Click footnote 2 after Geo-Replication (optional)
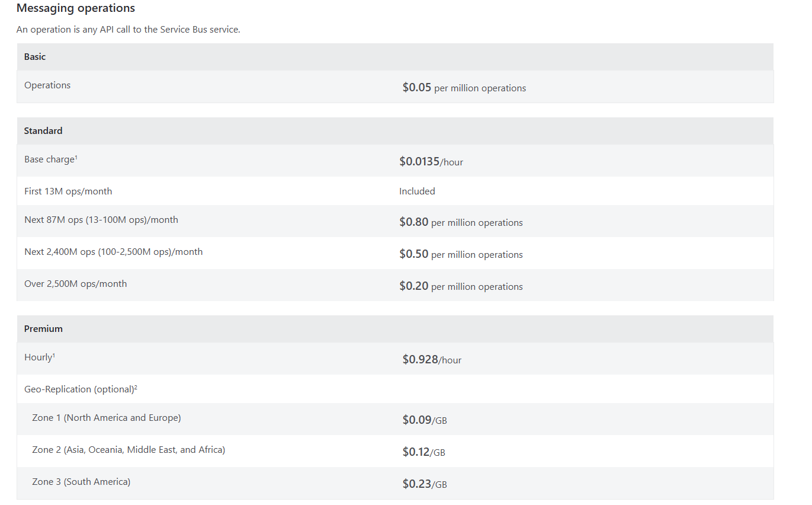The image size is (812, 505). (136, 387)
